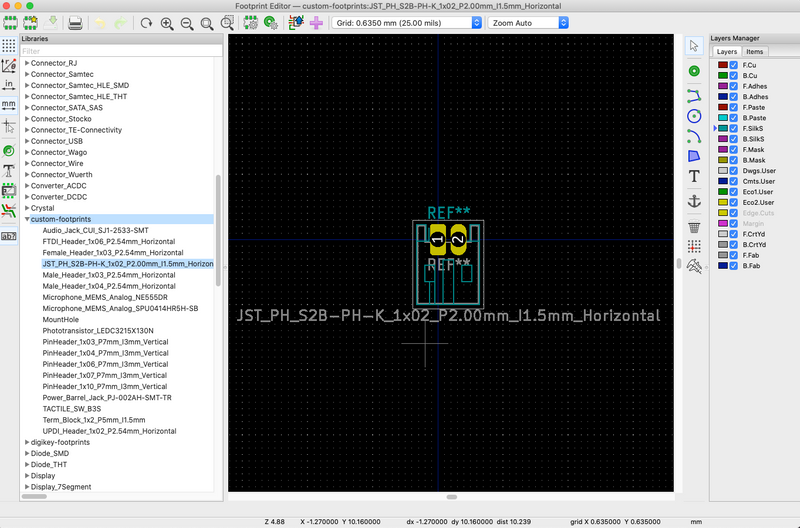Click the Zoom In magnifier icon

[x=166, y=22]
